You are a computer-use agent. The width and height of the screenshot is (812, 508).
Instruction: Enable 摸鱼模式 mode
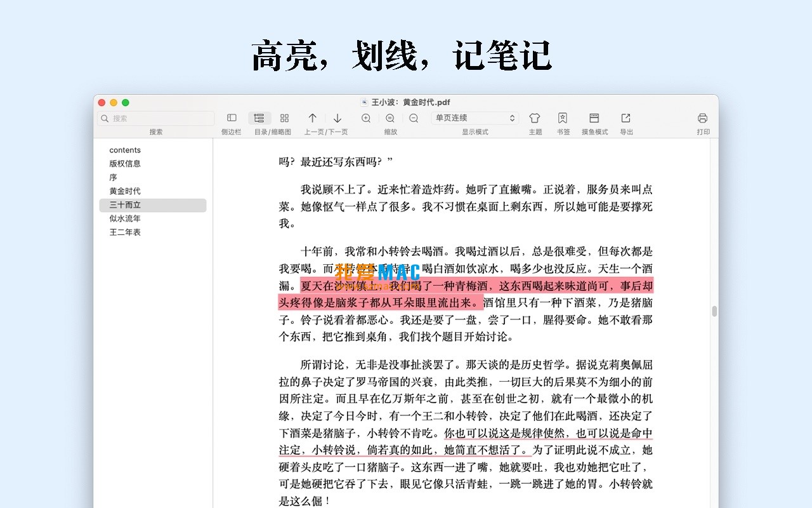point(594,117)
